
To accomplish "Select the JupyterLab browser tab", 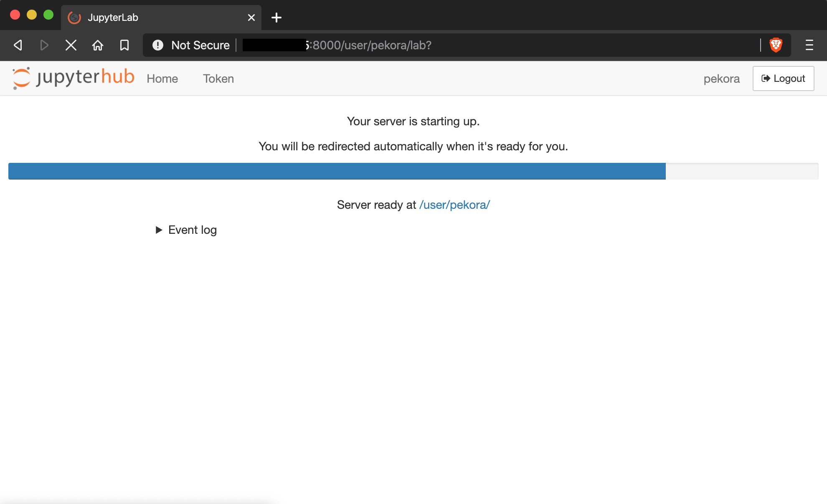I will point(161,18).
